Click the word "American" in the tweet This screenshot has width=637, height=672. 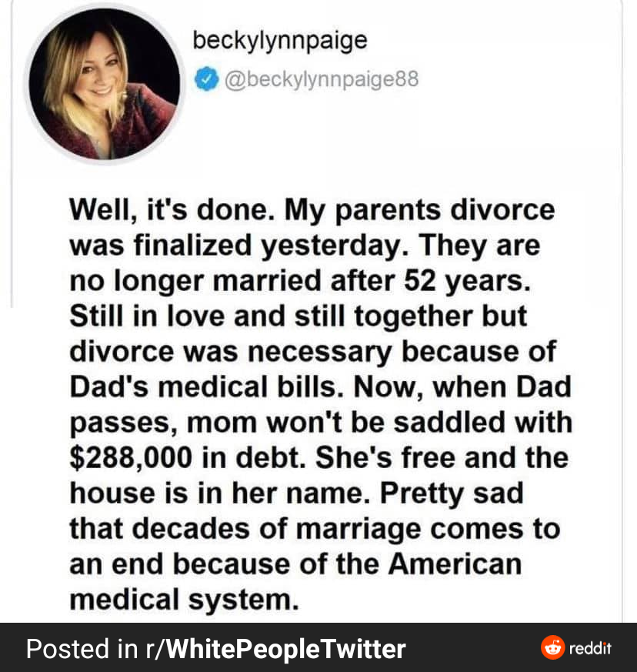(455, 564)
